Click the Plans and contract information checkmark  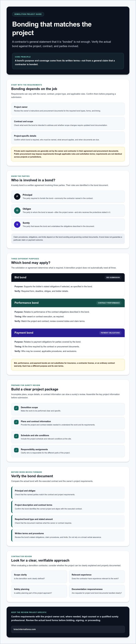tap(16, 422)
